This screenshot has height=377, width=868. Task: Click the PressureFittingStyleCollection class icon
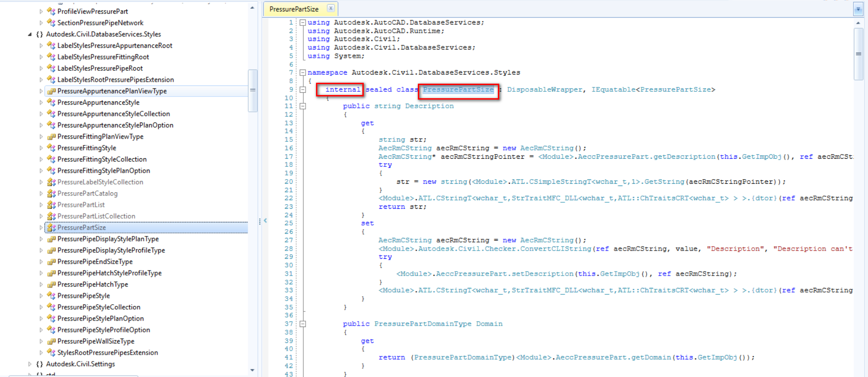(x=51, y=159)
